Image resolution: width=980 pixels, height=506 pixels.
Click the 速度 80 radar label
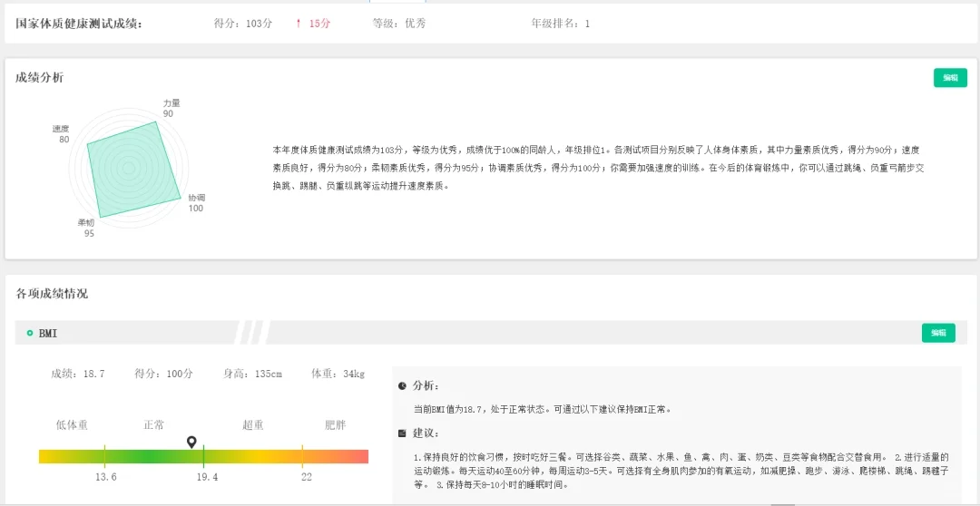pos(61,134)
